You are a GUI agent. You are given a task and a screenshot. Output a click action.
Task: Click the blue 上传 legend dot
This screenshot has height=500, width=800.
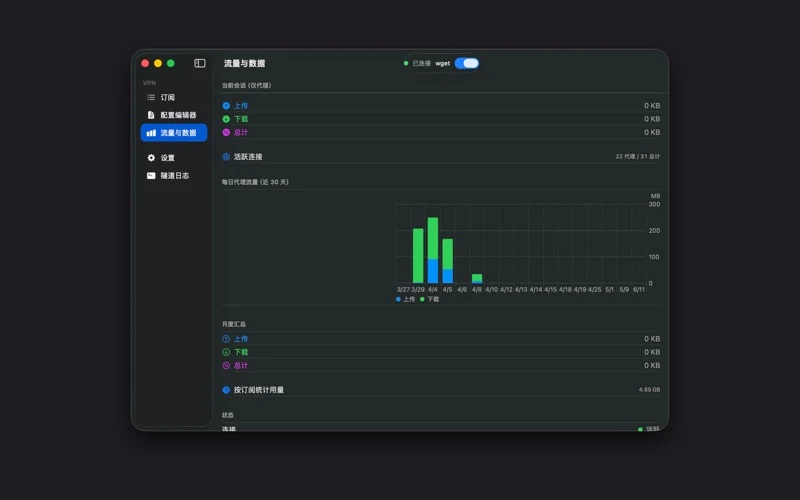[398, 299]
